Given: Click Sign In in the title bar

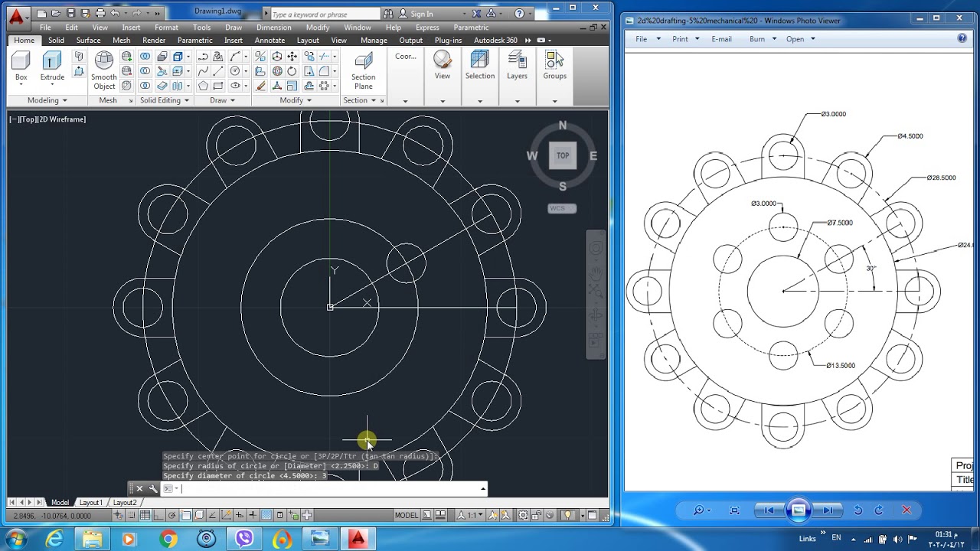Looking at the screenshot, I should (x=416, y=14).
